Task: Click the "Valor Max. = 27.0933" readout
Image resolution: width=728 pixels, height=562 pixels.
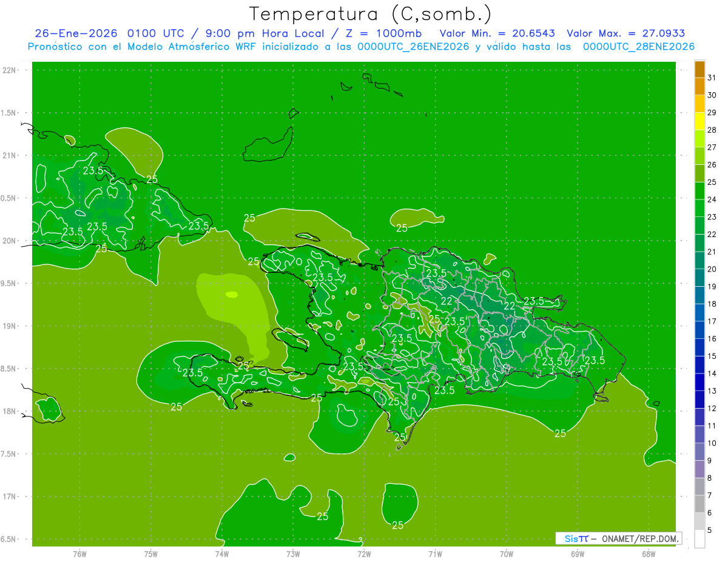Action: [626, 33]
